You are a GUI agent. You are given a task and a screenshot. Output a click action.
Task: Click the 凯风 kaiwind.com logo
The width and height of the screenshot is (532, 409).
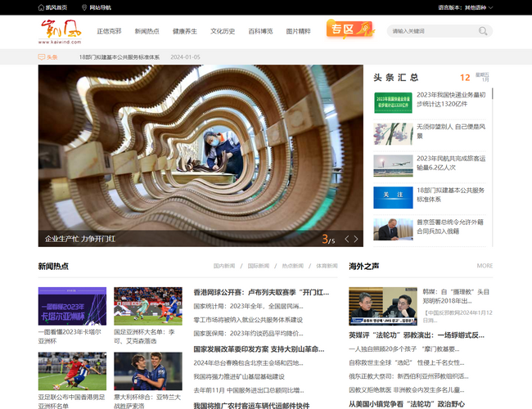(x=61, y=32)
